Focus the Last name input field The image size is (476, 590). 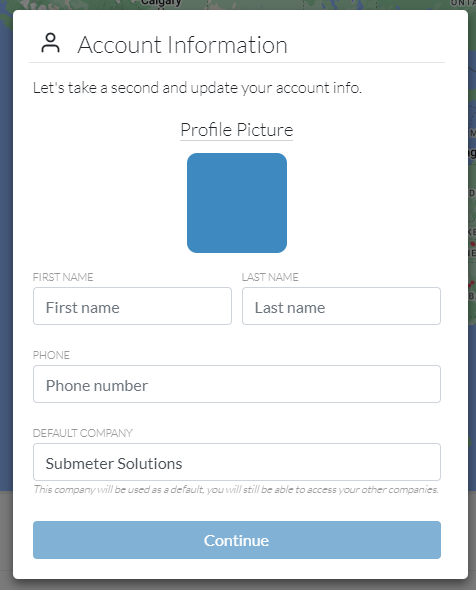click(341, 306)
